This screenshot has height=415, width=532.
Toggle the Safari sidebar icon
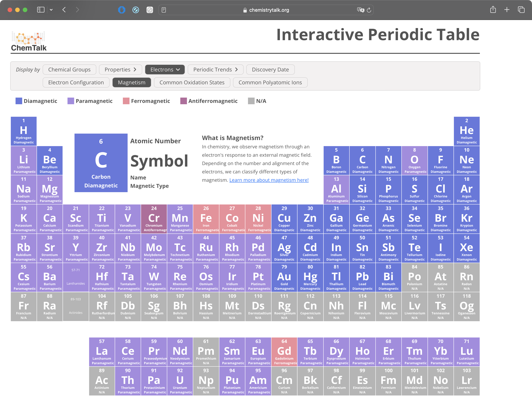[41, 10]
